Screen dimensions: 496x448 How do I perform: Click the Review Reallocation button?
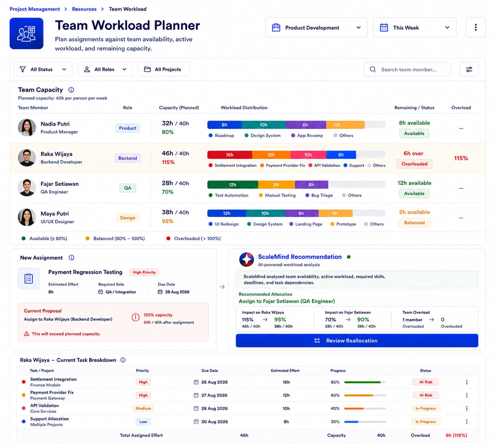[357, 341]
